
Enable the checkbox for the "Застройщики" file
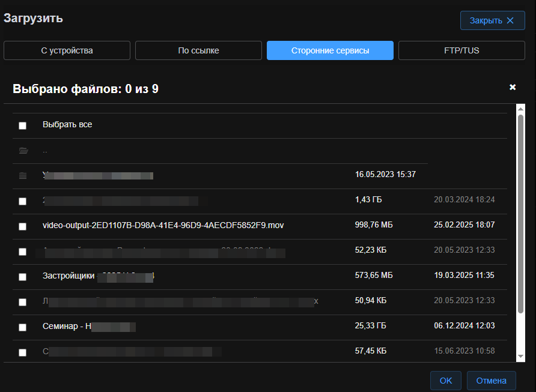click(x=23, y=277)
